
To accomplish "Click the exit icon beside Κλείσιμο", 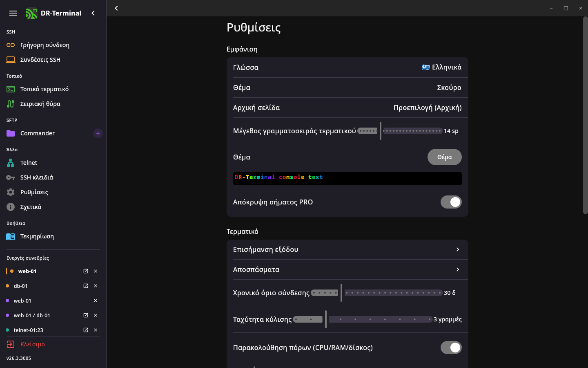I will pos(11,344).
